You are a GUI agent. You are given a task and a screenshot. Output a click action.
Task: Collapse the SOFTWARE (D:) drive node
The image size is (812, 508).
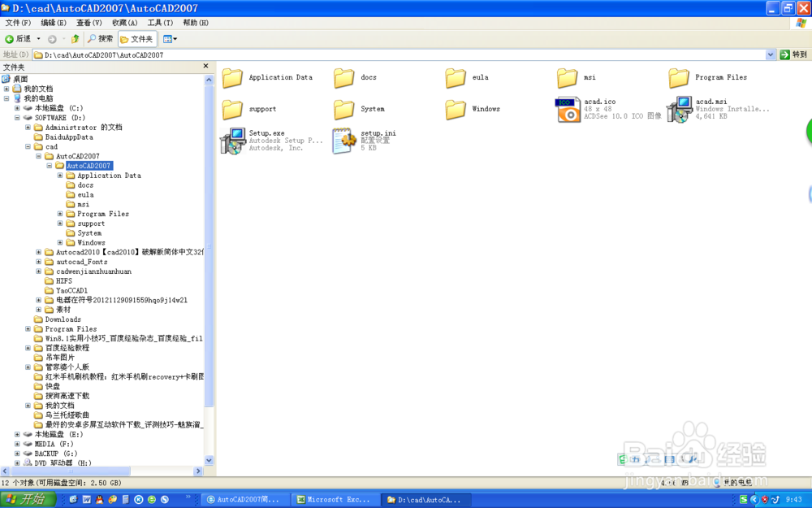click(x=17, y=118)
